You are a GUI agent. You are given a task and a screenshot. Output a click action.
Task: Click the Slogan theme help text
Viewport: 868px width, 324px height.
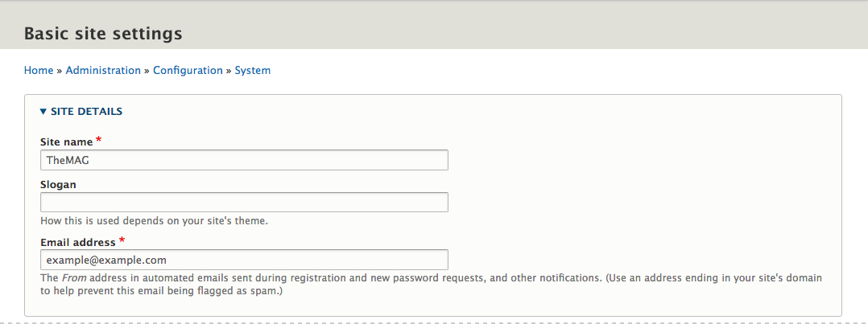(x=155, y=221)
